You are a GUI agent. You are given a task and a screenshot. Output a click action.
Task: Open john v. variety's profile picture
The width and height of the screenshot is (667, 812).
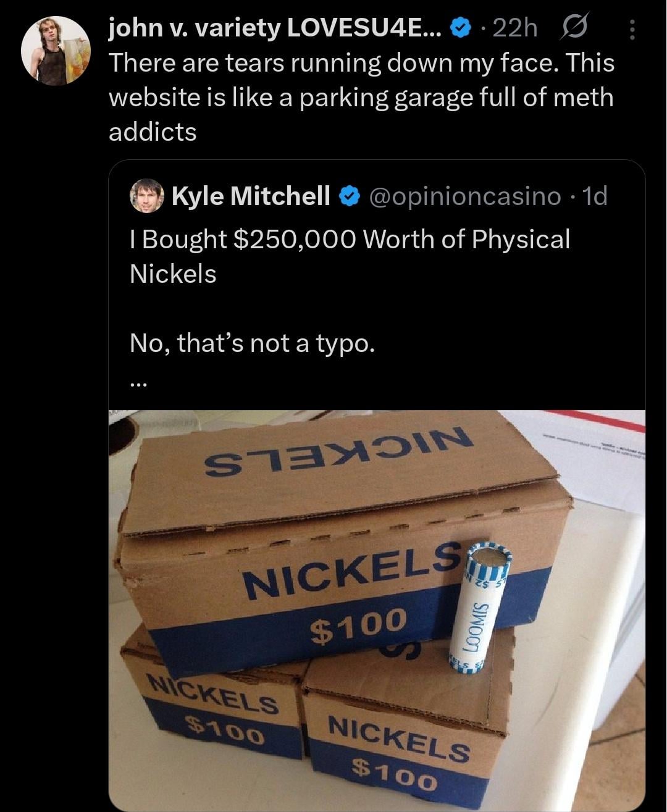coord(56,51)
